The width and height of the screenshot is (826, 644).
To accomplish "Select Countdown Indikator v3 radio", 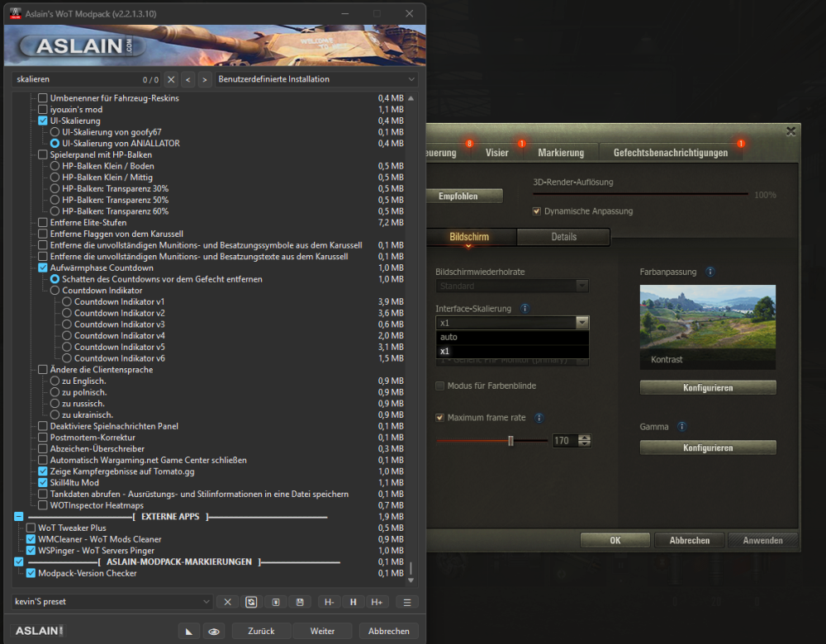I will 67,324.
